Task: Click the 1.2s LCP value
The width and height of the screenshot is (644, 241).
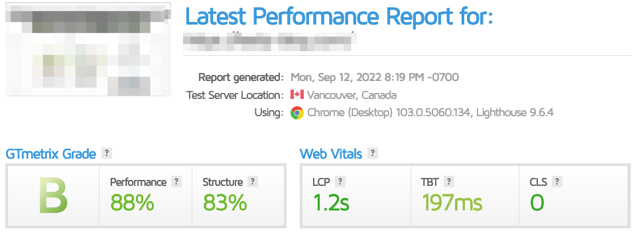Action: (331, 202)
